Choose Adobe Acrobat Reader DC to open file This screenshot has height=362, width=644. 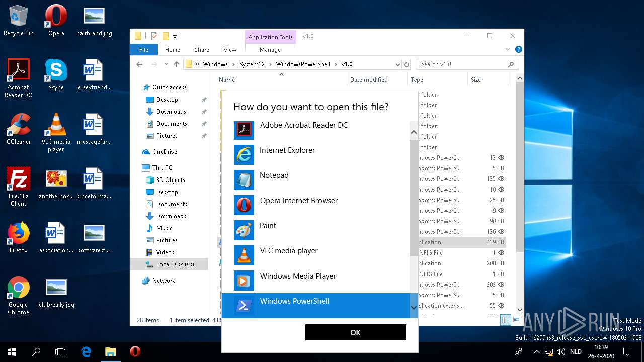[x=315, y=130]
